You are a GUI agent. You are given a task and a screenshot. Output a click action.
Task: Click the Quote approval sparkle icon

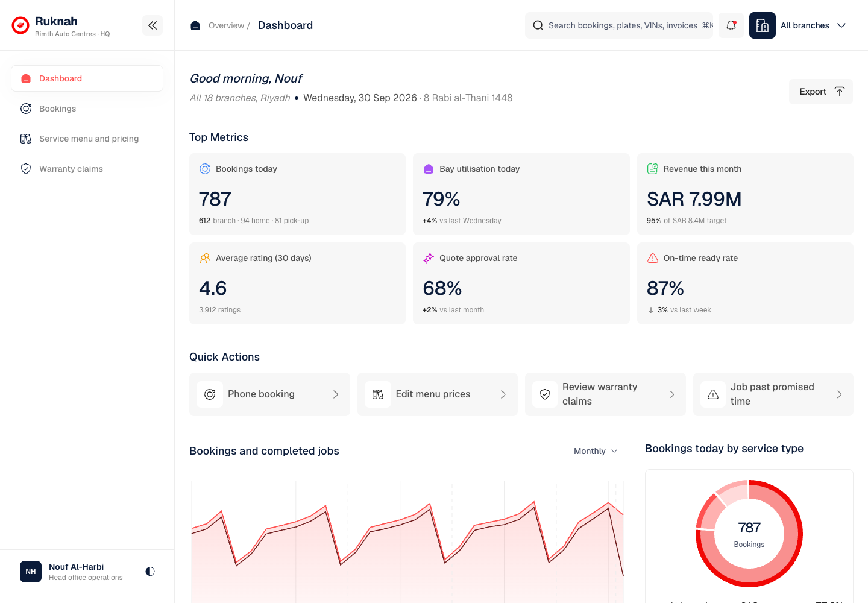point(429,258)
